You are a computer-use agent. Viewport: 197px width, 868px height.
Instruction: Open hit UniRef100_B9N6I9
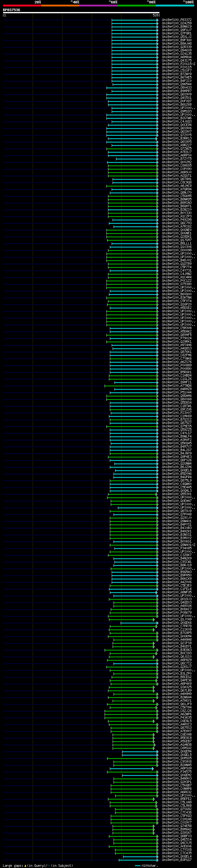(176, 26)
